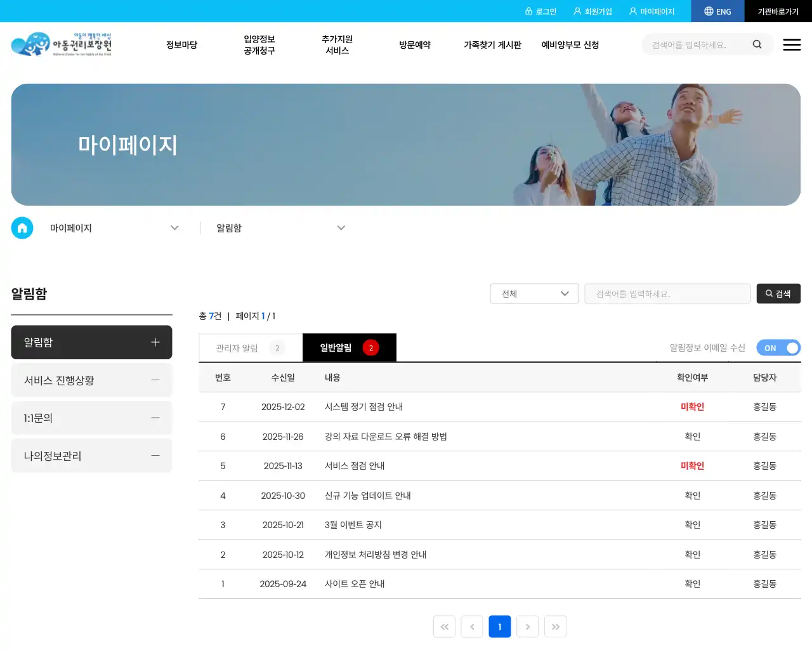Open the 전체 filter dropdown
812x650 pixels.
coord(534,293)
